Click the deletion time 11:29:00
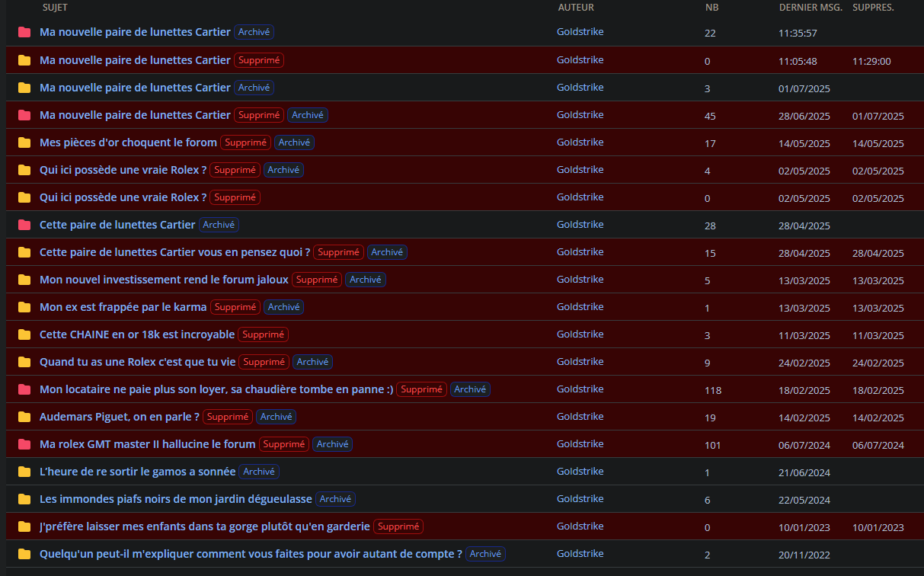 click(x=871, y=61)
